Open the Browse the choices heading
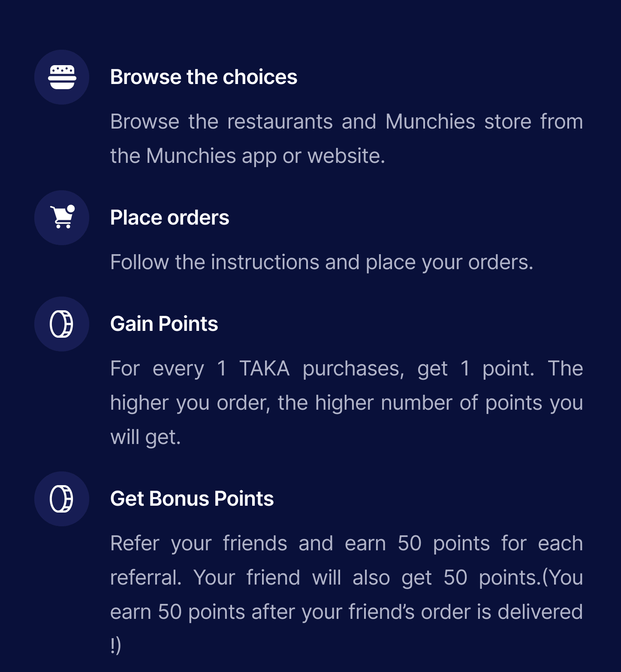This screenshot has width=621, height=672. click(x=204, y=77)
